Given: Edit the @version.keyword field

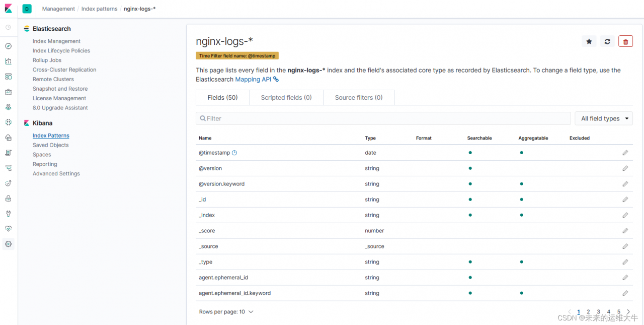Looking at the screenshot, I should 625,184.
